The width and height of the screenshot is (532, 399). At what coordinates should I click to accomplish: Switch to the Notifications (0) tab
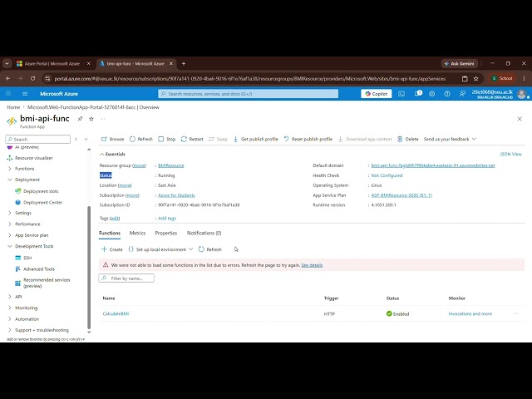[204, 233]
